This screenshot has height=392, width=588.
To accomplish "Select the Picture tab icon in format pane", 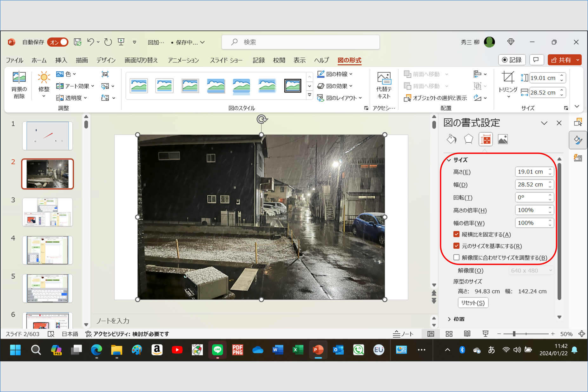I will (x=503, y=139).
